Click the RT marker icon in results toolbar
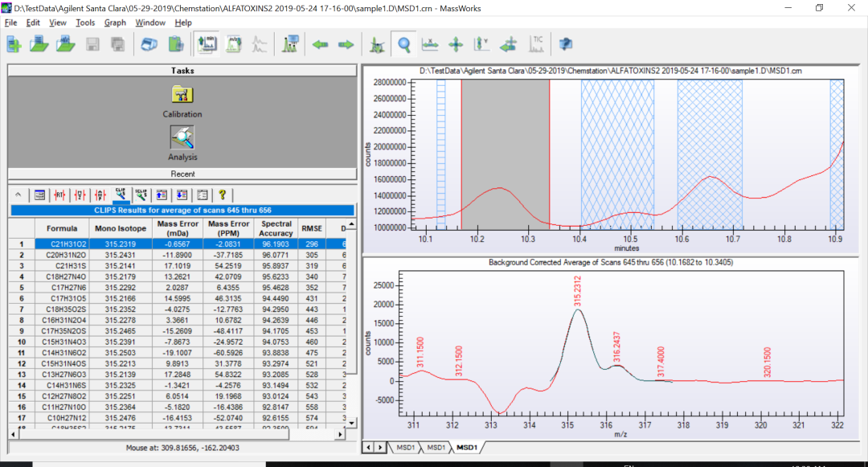 (60, 195)
